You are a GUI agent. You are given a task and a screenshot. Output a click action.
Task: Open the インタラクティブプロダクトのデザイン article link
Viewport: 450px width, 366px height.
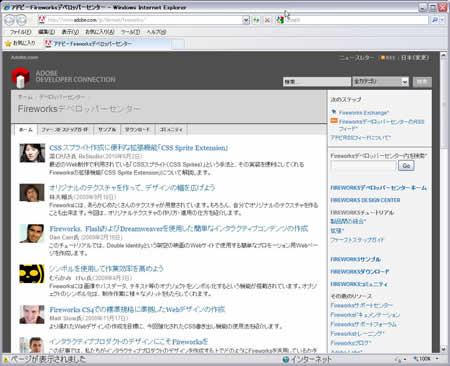pos(129,341)
